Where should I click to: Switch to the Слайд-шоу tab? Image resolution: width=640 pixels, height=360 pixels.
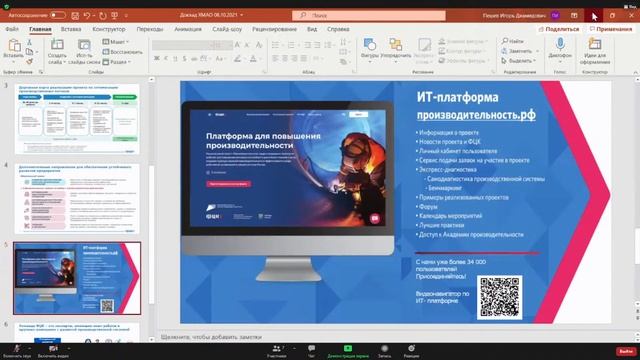click(x=227, y=29)
